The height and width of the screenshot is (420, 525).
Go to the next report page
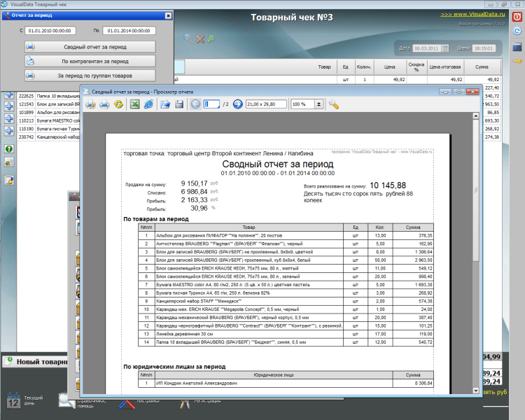(x=238, y=104)
